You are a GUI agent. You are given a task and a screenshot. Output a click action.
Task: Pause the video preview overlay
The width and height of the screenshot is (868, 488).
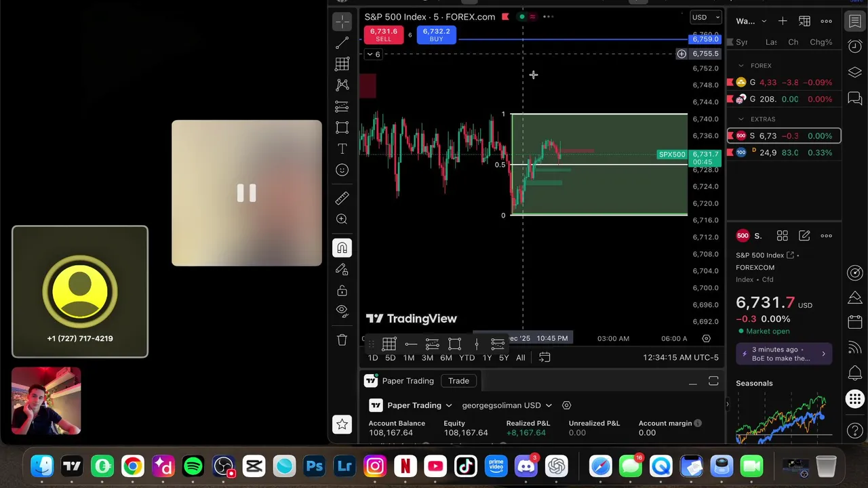[246, 193]
